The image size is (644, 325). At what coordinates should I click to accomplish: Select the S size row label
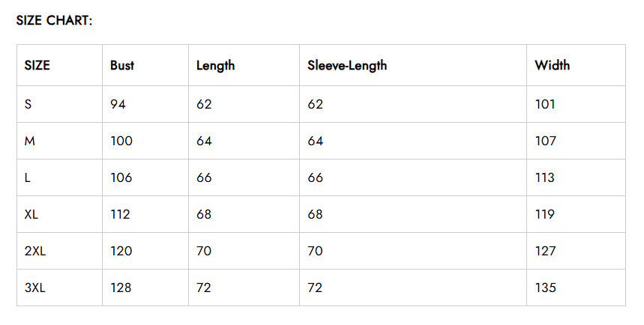(28, 104)
